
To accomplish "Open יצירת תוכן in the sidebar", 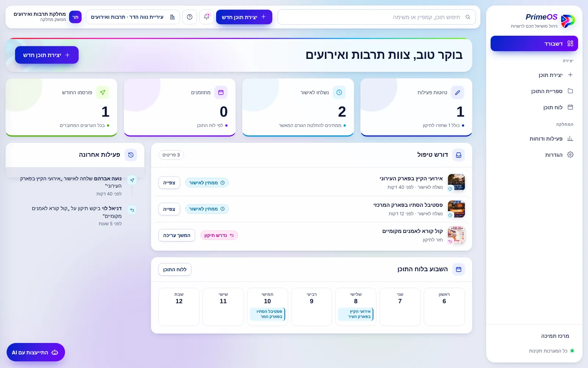I will (534, 75).
